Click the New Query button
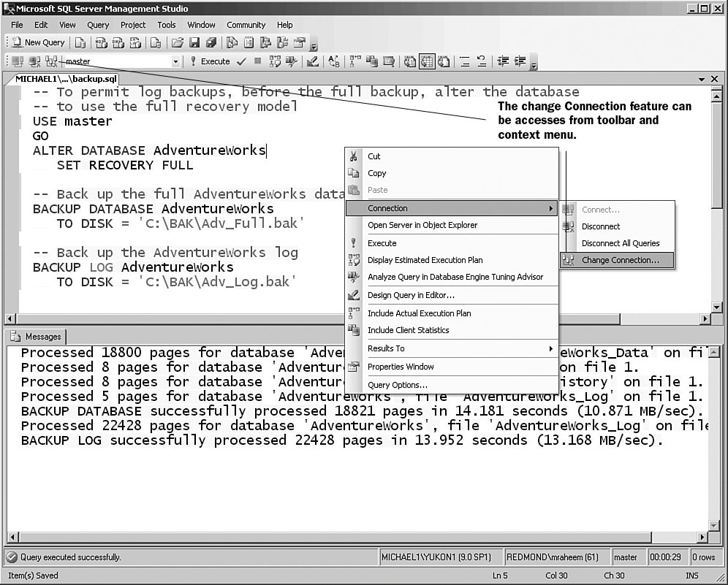Image resolution: width=728 pixels, height=585 pixels. click(x=39, y=42)
